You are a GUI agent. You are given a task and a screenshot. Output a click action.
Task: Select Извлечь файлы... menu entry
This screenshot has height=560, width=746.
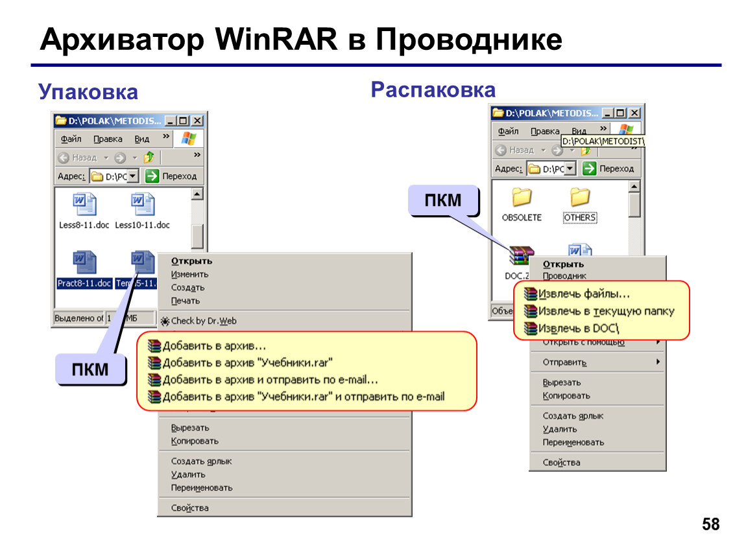click(x=577, y=294)
